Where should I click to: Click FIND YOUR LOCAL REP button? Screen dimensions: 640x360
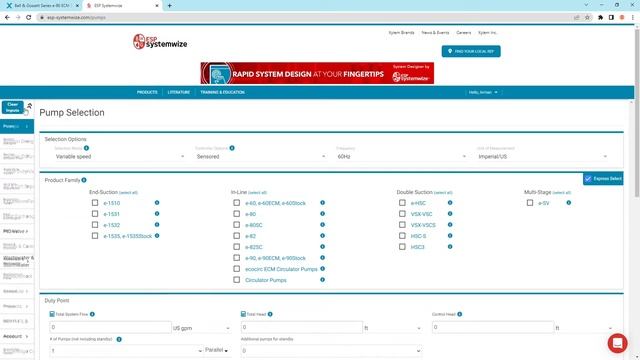point(471,51)
